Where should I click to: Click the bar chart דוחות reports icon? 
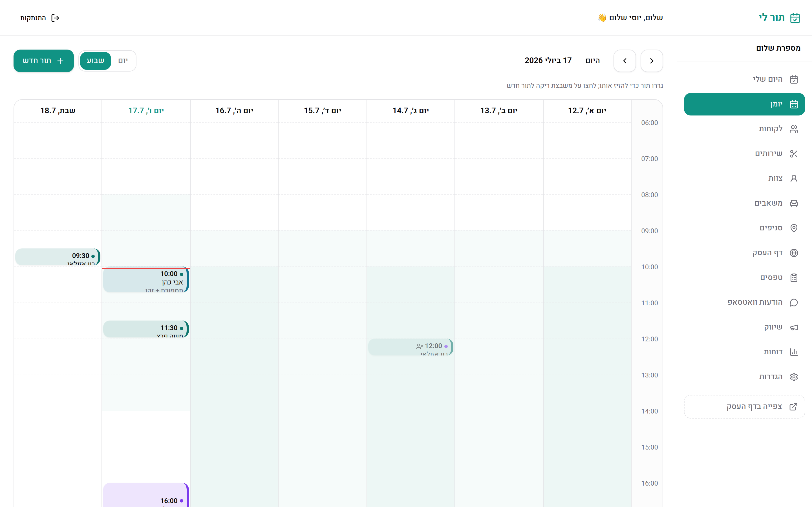pos(794,352)
